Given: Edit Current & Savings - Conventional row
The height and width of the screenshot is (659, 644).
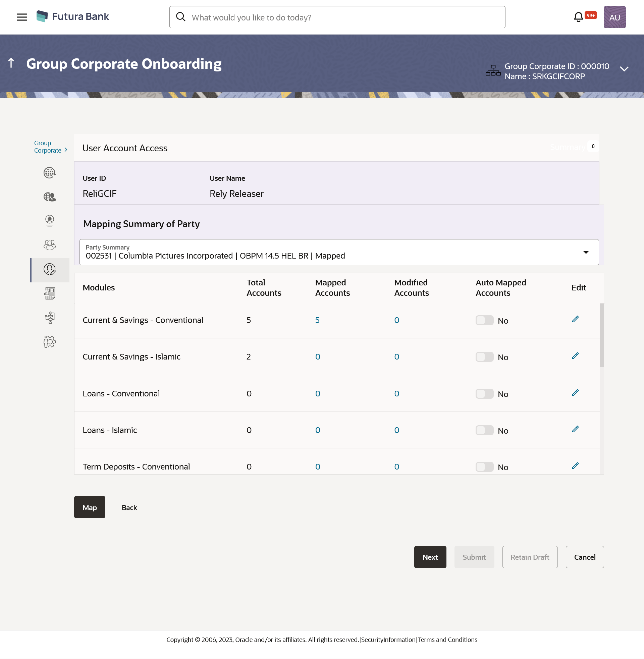Looking at the screenshot, I should coord(575,319).
